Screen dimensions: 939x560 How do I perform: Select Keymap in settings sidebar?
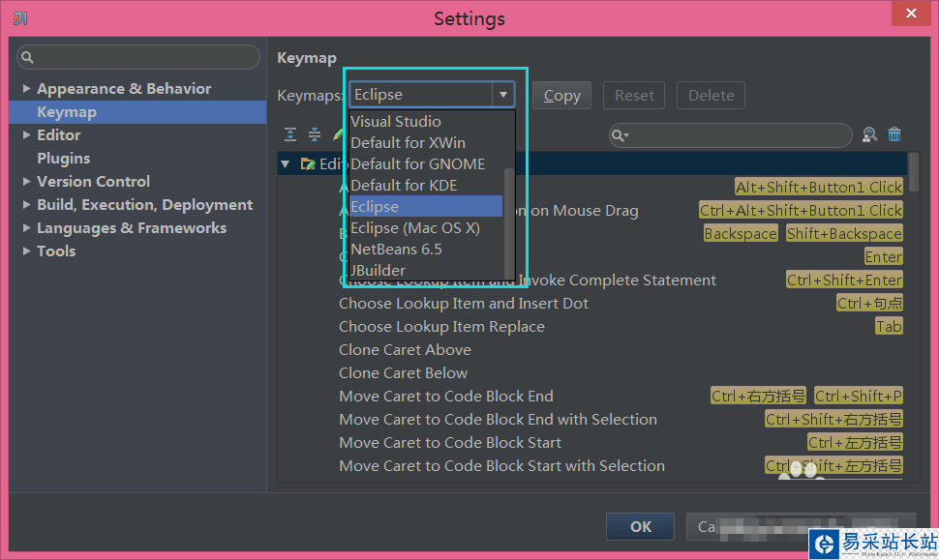(x=137, y=112)
